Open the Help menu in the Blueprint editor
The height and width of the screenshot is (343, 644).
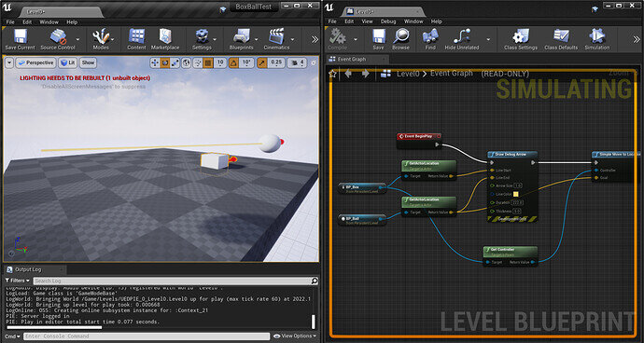tap(437, 21)
